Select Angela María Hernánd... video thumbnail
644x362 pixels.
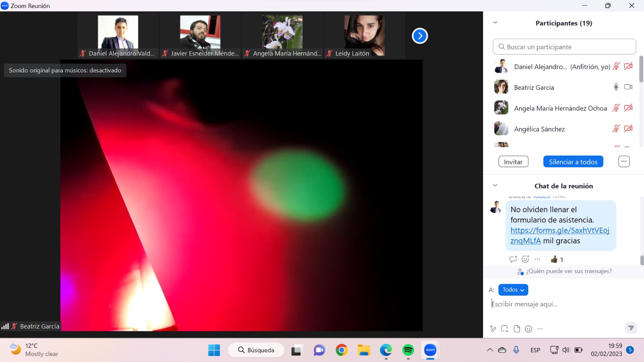point(282,36)
